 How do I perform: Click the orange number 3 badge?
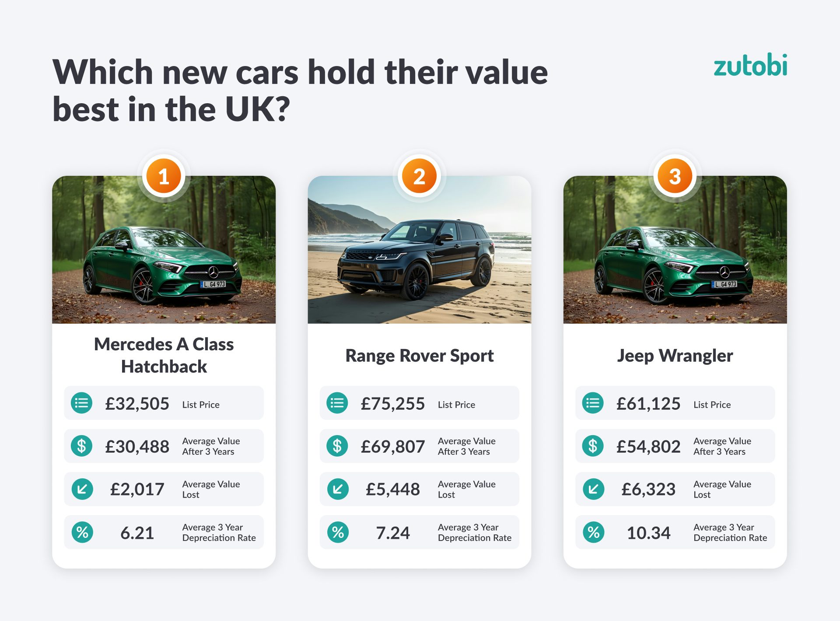pyautogui.click(x=675, y=176)
